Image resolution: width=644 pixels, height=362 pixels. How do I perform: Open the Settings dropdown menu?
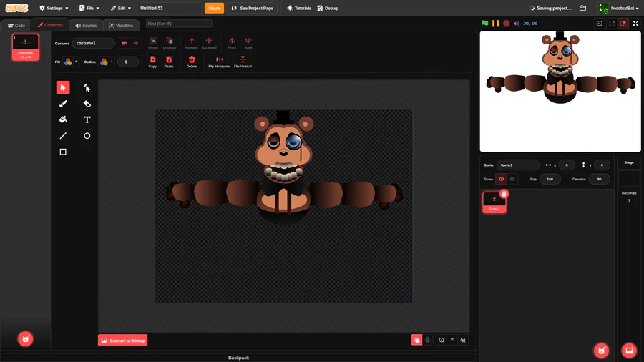pos(54,8)
